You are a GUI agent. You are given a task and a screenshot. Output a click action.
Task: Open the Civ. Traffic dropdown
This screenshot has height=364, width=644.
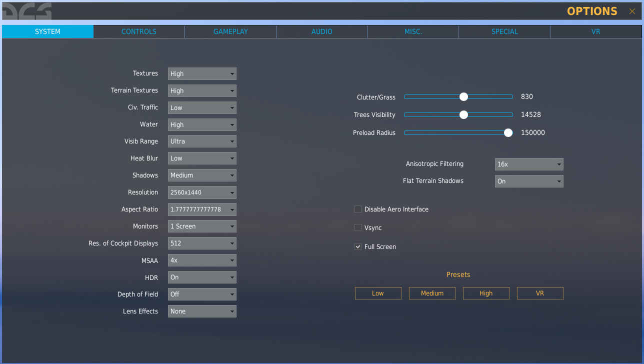tap(202, 108)
